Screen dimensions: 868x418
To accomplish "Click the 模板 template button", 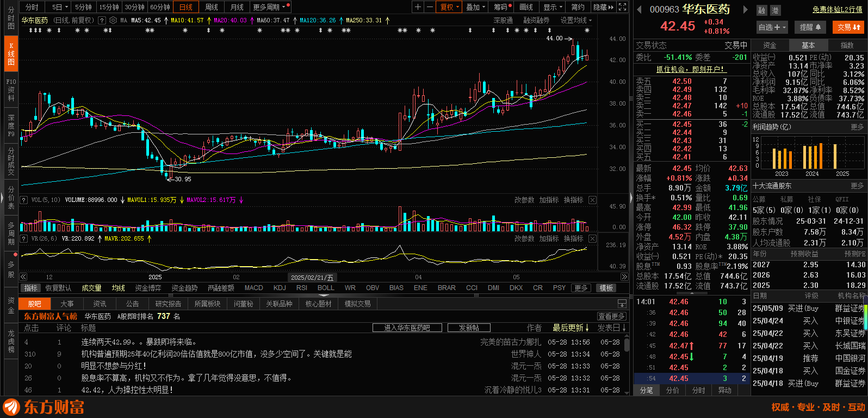I will click(x=606, y=288).
